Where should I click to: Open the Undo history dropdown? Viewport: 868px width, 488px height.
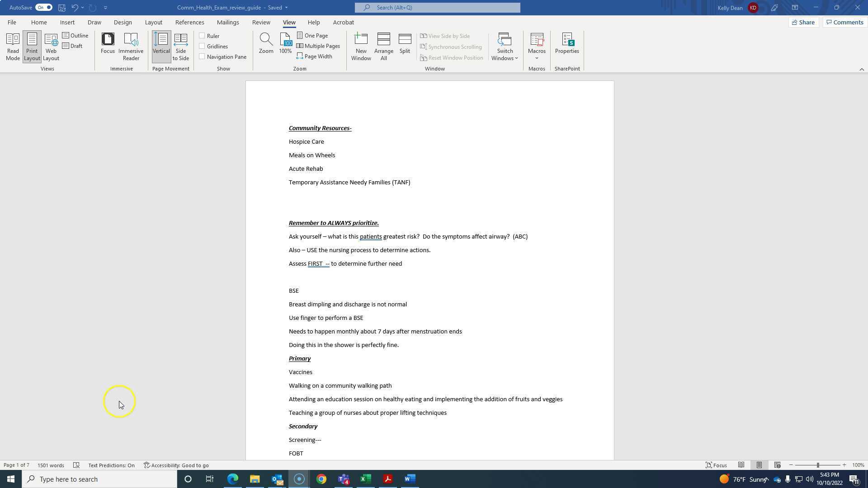click(83, 7)
